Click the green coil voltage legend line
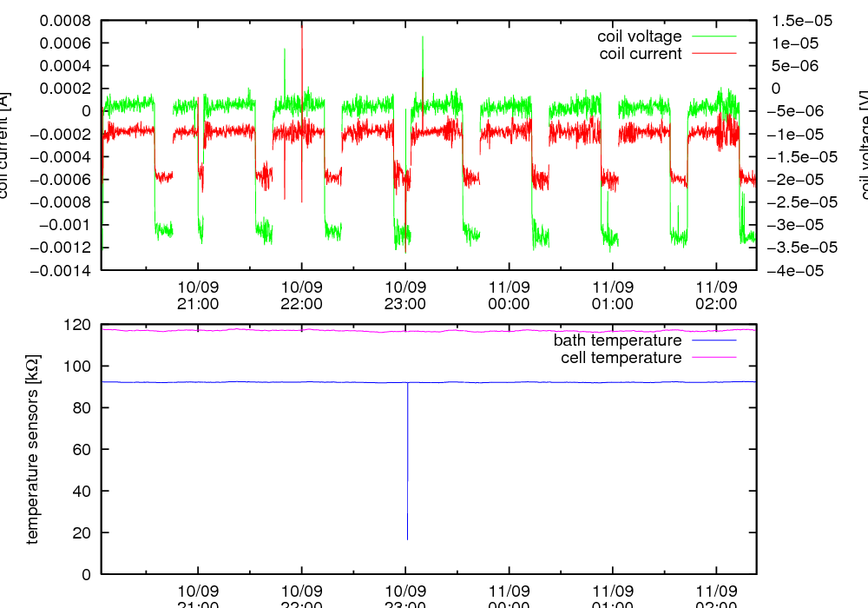 [x=713, y=36]
